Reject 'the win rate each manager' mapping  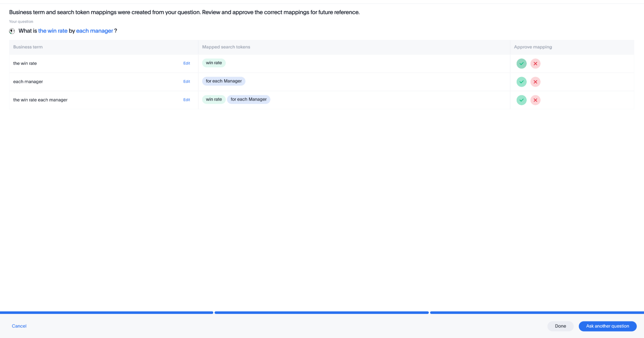click(535, 100)
